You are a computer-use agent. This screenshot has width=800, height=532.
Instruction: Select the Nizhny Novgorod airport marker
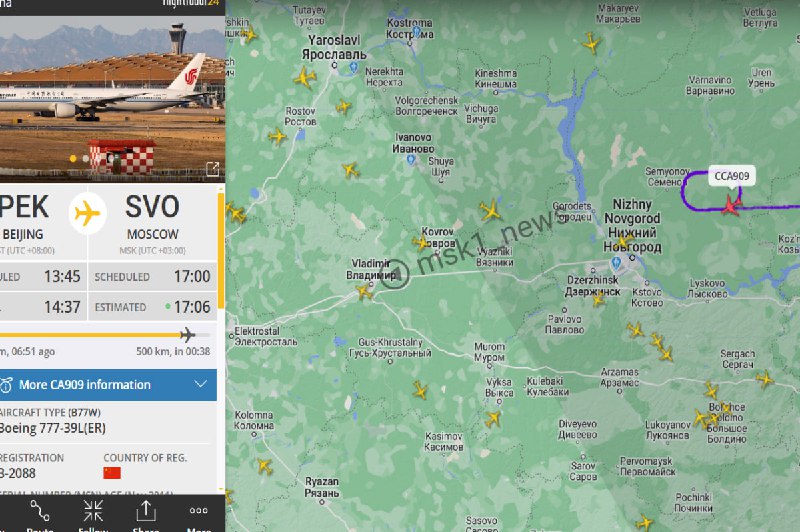pos(616,264)
